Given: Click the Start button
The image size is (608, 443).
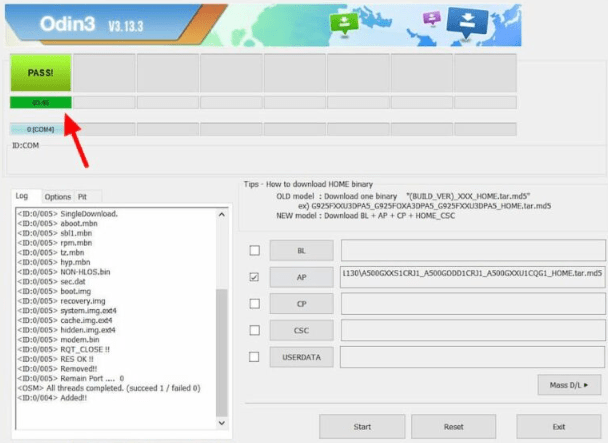Looking at the screenshot, I should [x=362, y=427].
